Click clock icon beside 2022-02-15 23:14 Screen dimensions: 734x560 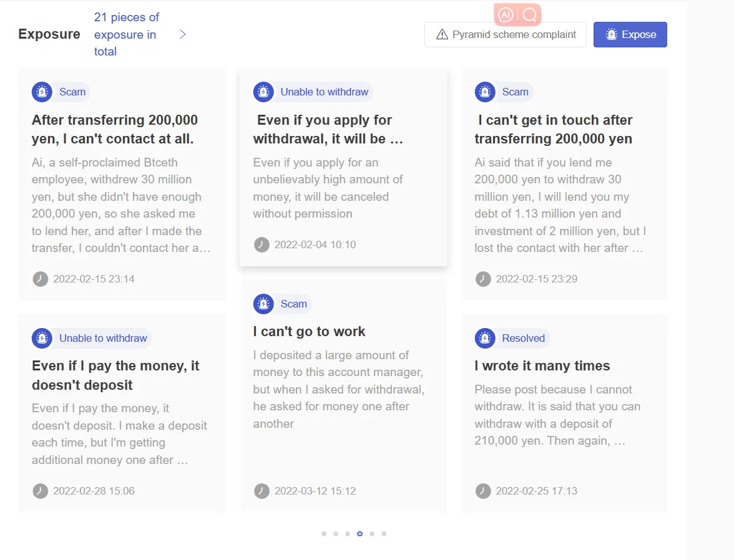pyautogui.click(x=40, y=279)
